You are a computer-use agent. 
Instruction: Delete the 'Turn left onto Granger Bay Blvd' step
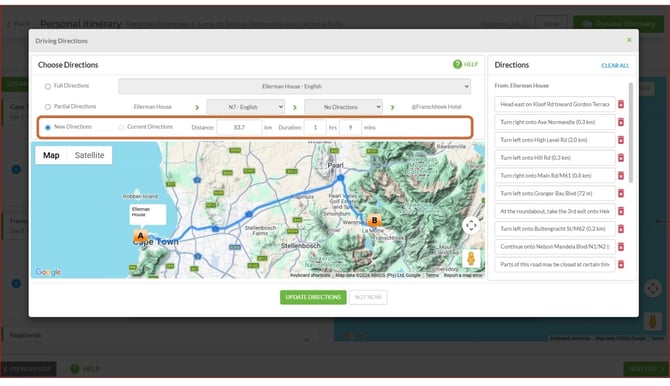click(x=621, y=193)
